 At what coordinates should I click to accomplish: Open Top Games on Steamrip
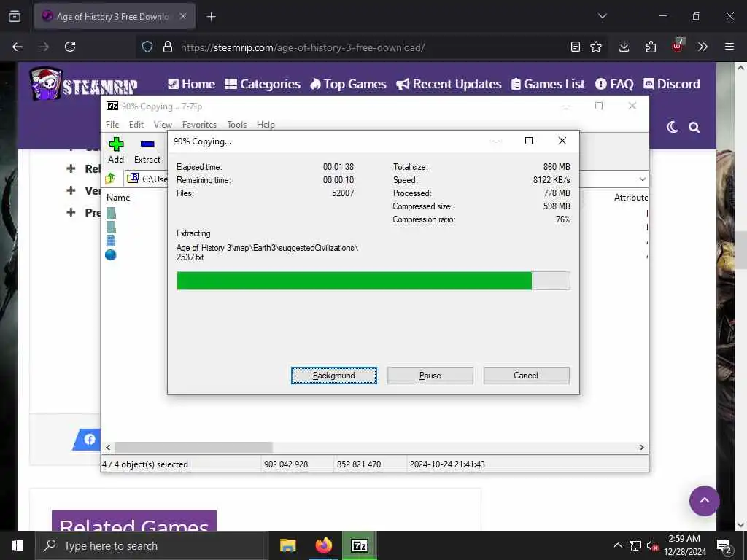coord(348,84)
